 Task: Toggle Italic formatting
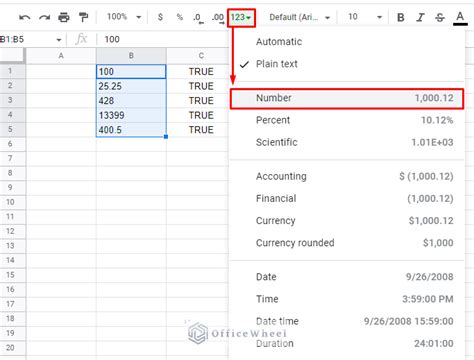click(420, 17)
